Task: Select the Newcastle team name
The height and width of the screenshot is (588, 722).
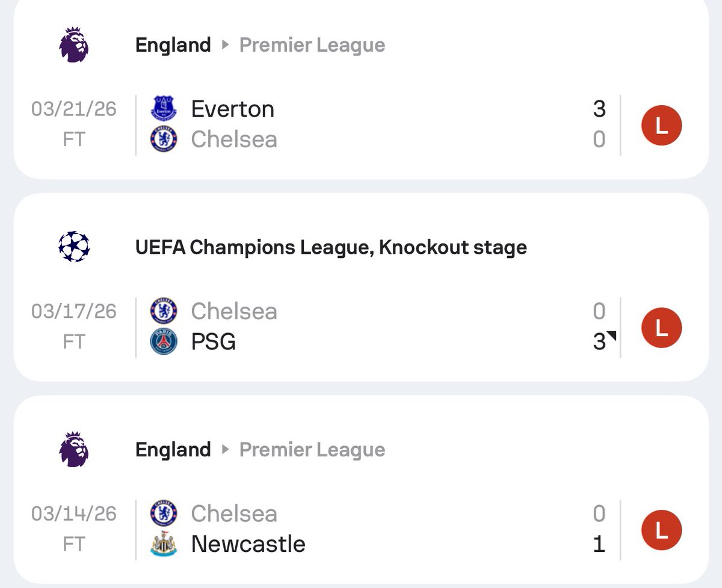Action: (248, 544)
